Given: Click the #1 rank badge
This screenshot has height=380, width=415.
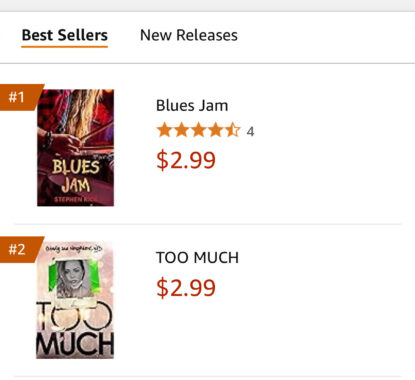Looking at the screenshot, I should click(x=19, y=97).
